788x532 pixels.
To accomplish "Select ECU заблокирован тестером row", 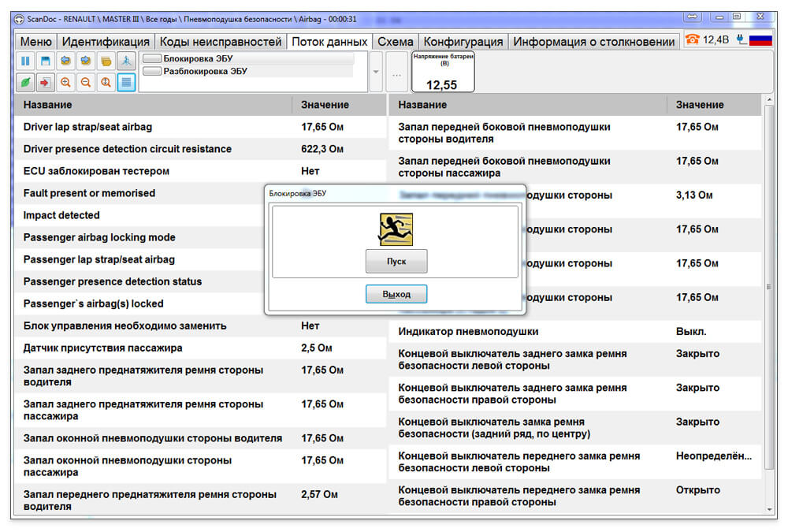I will (x=200, y=172).
